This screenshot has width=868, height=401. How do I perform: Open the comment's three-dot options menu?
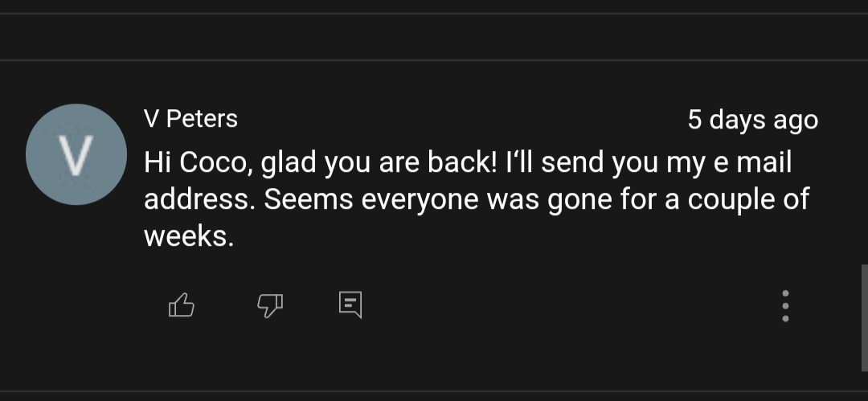click(785, 305)
